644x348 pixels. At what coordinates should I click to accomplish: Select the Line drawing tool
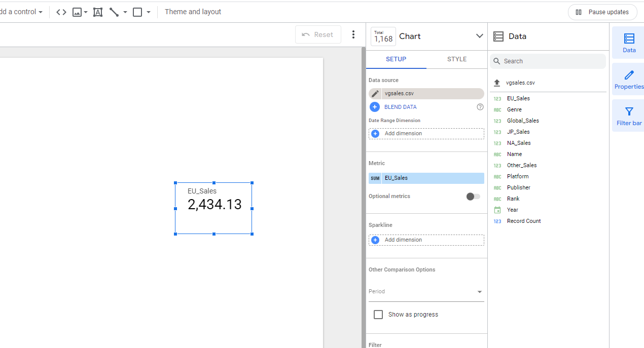click(x=114, y=12)
